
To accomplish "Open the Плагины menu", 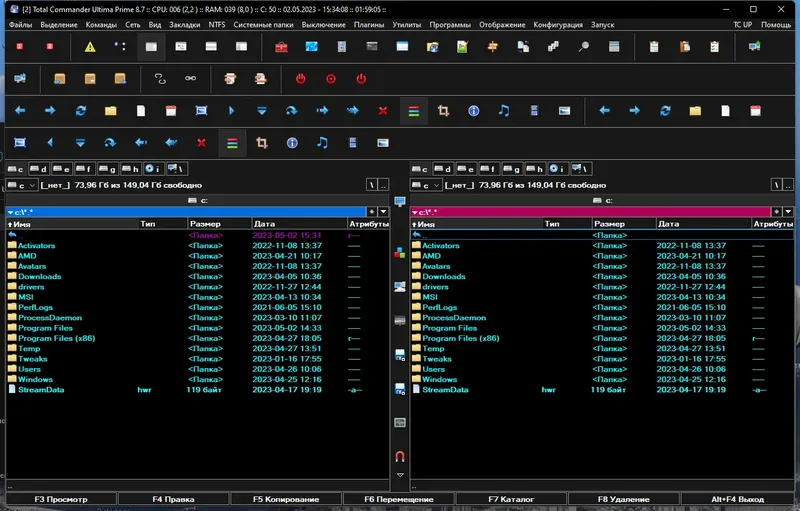I will tap(369, 24).
